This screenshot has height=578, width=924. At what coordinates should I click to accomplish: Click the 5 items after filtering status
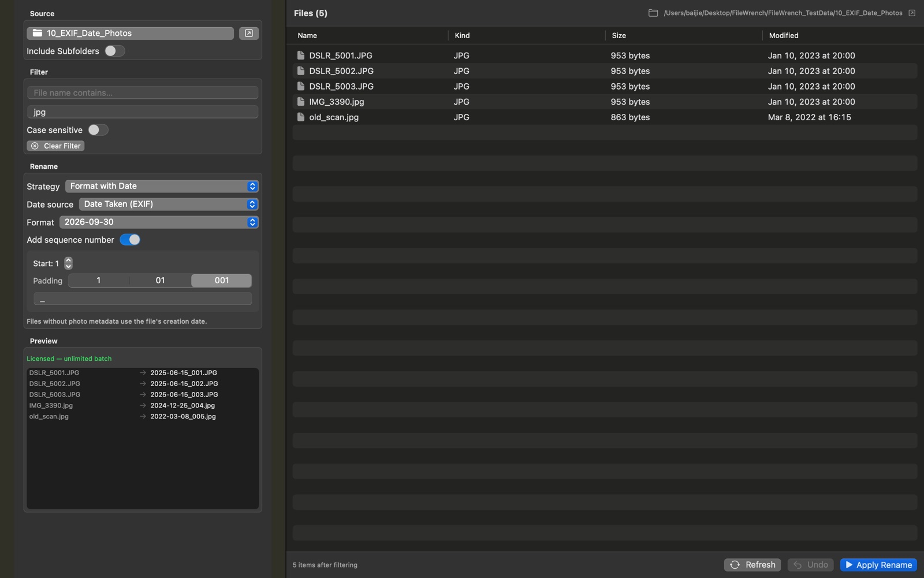click(325, 565)
